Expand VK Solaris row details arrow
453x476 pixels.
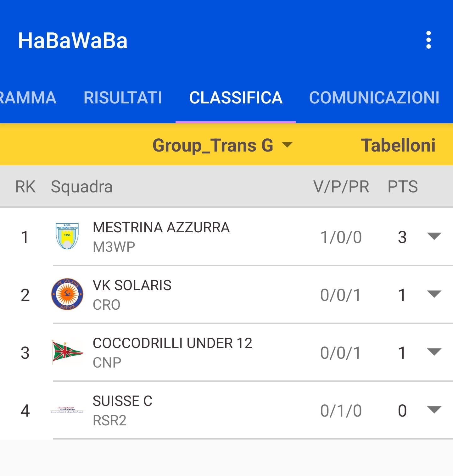434,294
